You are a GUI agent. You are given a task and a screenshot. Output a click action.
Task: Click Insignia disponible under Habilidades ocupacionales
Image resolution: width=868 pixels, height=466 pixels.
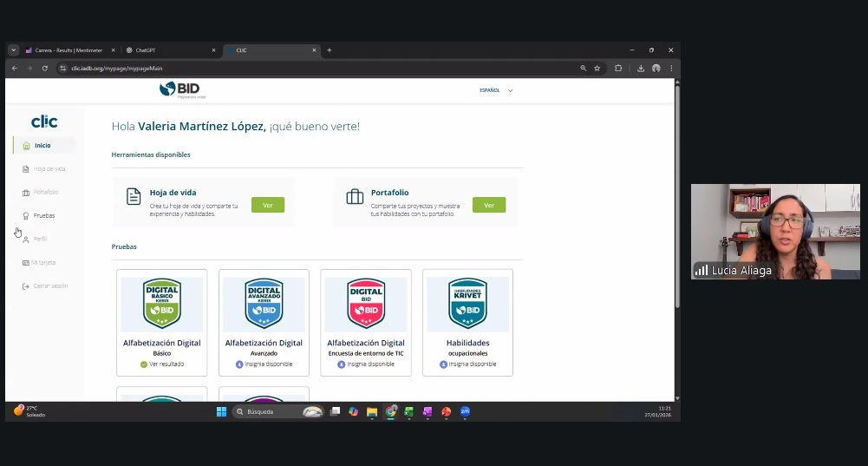click(467, 364)
